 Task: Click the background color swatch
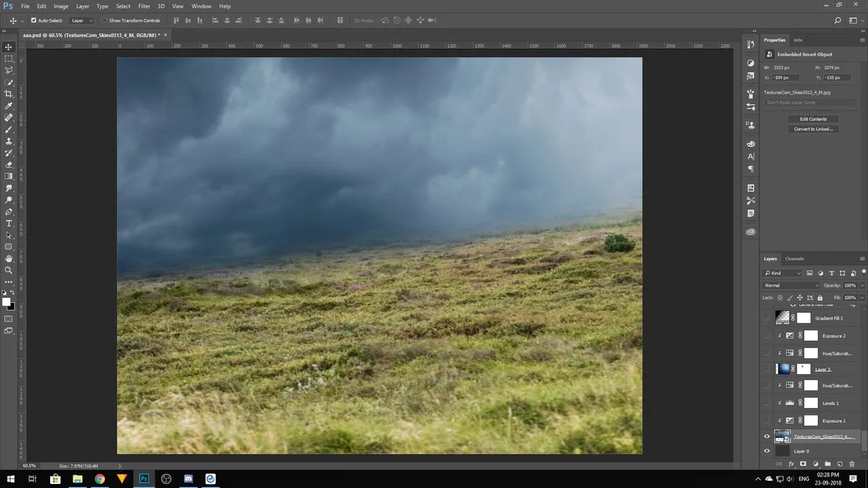coord(11,306)
